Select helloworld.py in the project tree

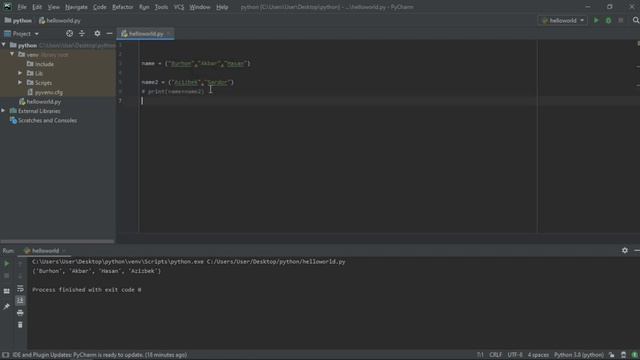pyautogui.click(x=40, y=102)
